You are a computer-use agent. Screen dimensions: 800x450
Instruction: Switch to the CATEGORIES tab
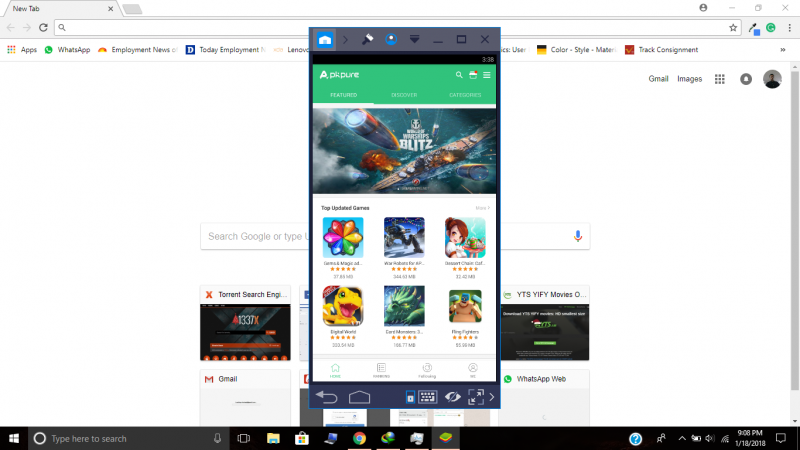(465, 95)
